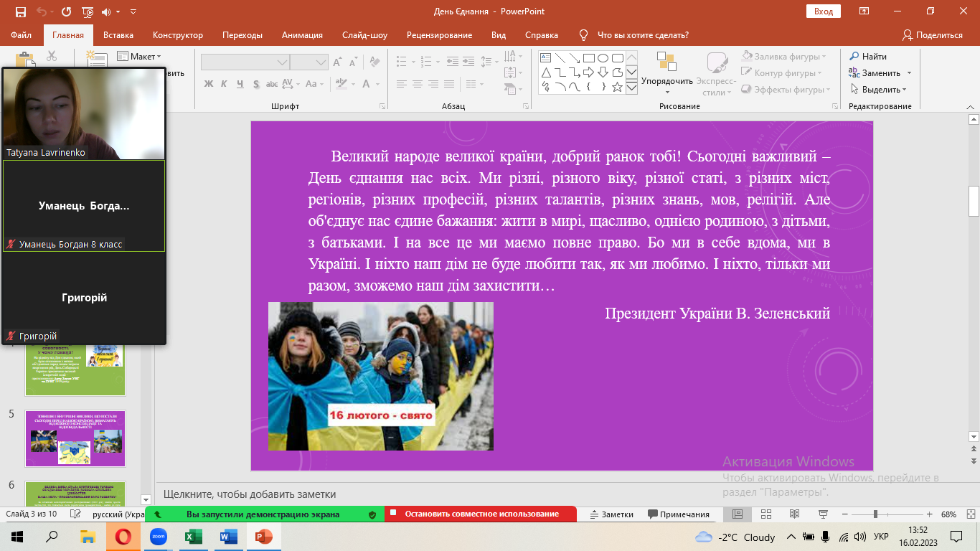
Task: Choose the five-point star shape
Action: click(617, 87)
